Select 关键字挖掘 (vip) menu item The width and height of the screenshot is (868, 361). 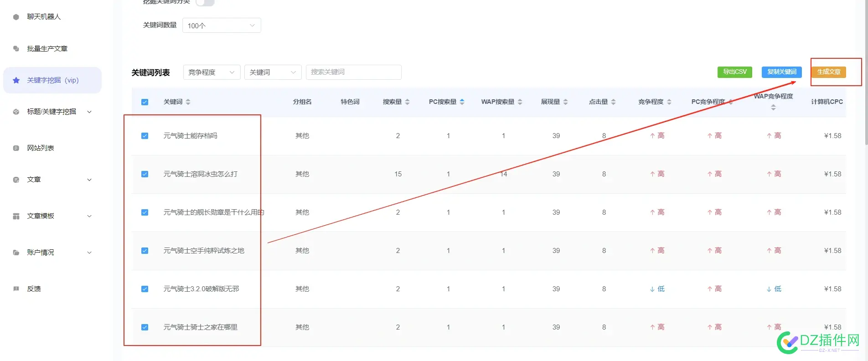52,80
